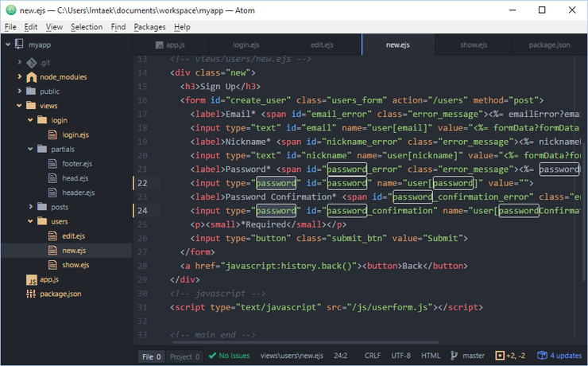Change CRLF line ending setting
Image resolution: width=588 pixels, height=366 pixels.
pos(373,356)
